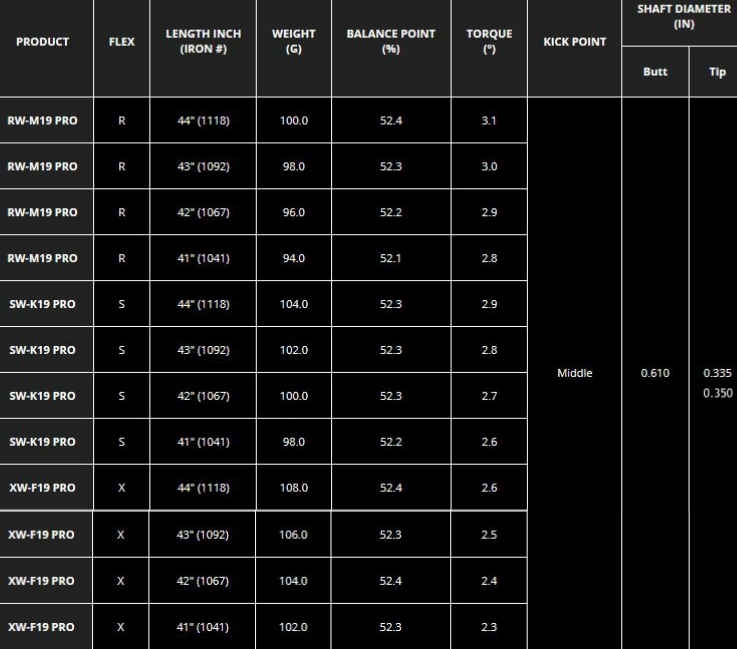
Task: Click the Middle kick point value
Action: tap(574, 373)
